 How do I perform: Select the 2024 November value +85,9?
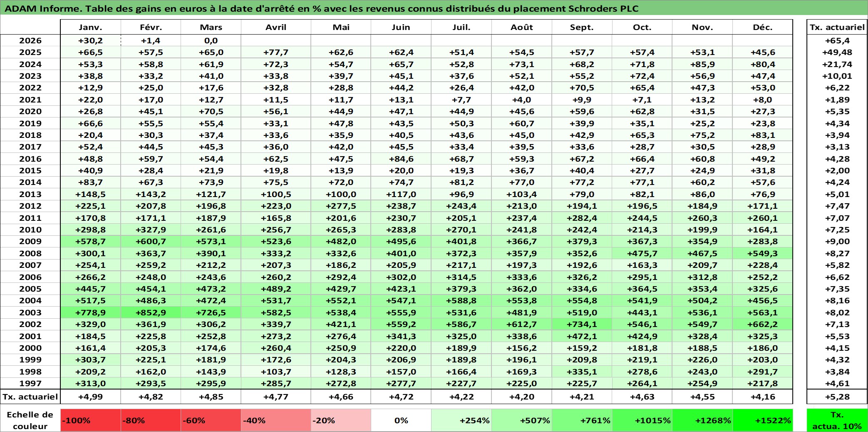pyautogui.click(x=702, y=64)
